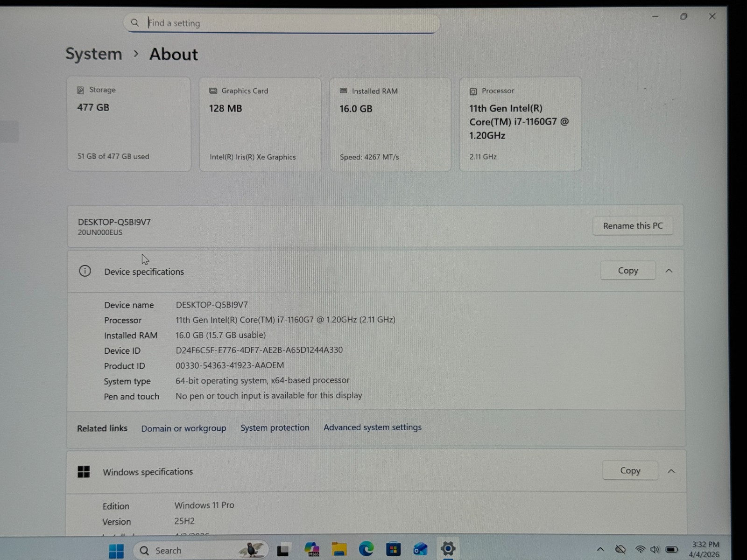Screen dimensions: 747x560
Task: Open Advanced system settings link
Action: point(373,427)
